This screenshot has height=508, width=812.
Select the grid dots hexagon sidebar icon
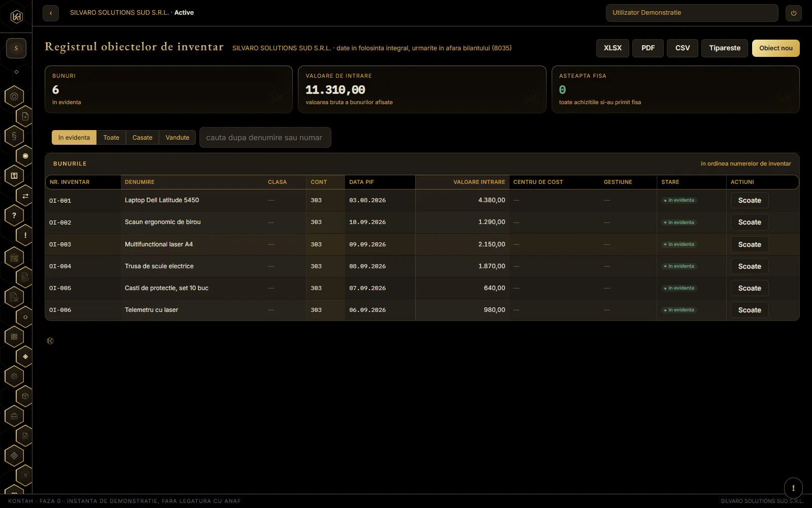pyautogui.click(x=14, y=336)
